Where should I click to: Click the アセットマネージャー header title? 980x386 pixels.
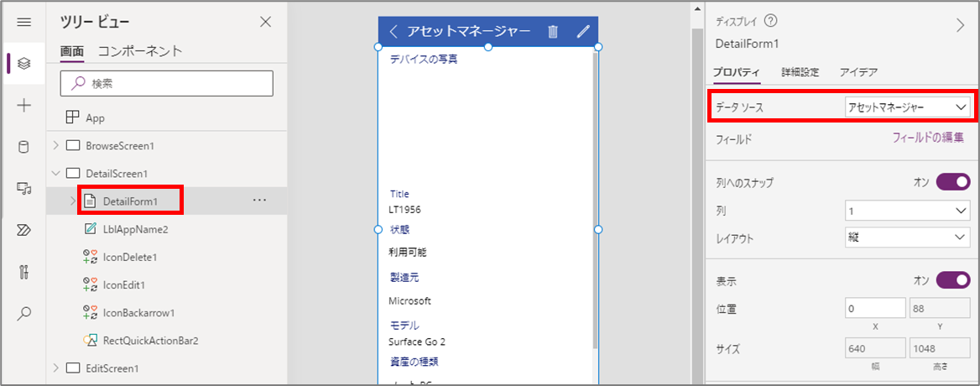click(x=469, y=31)
